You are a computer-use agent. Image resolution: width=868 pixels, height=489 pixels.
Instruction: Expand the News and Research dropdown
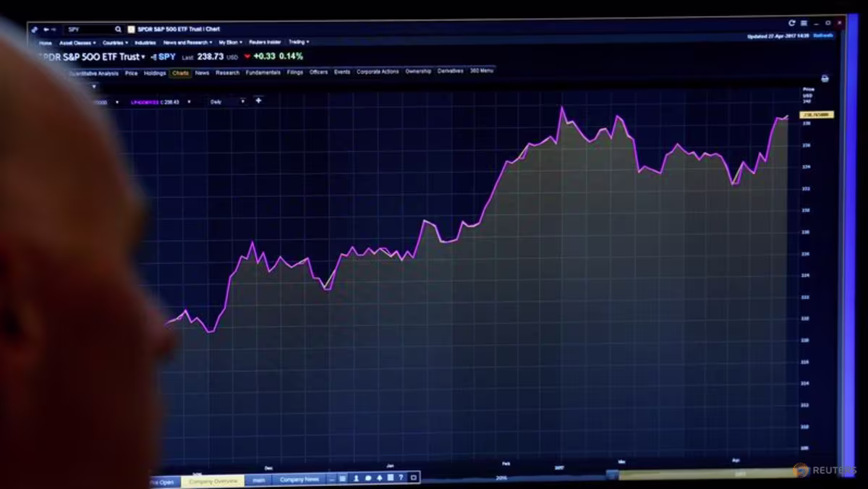pos(187,43)
